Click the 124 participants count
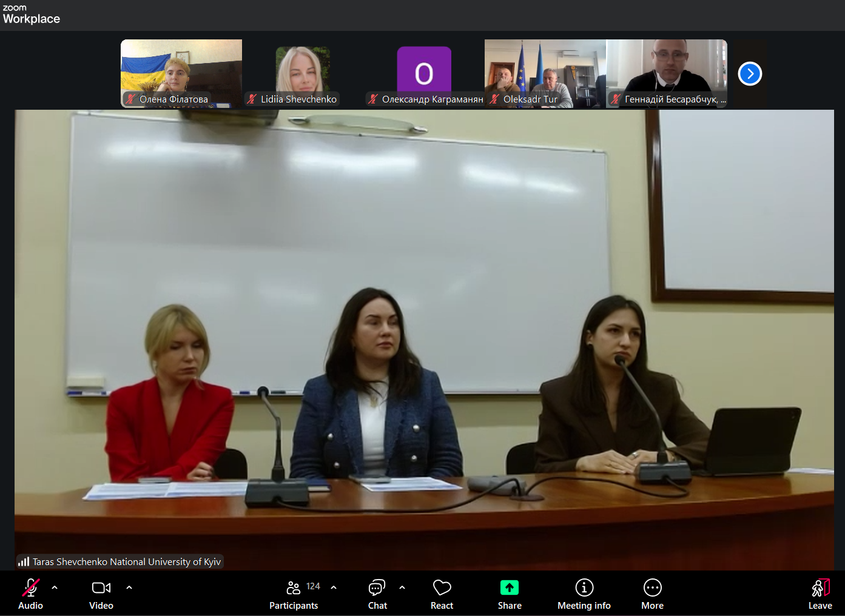This screenshot has height=616, width=845. coord(313,586)
